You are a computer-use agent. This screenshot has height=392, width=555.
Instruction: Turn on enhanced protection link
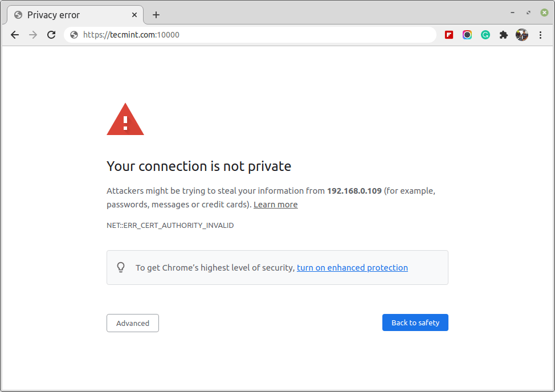(352, 268)
